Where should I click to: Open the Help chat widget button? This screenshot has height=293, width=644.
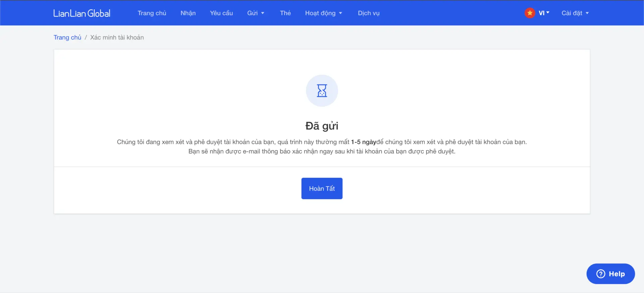610,274
